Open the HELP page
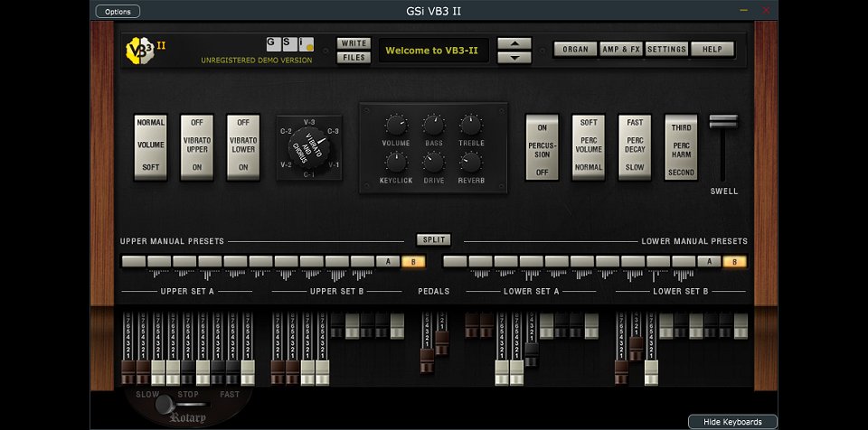 click(x=712, y=50)
